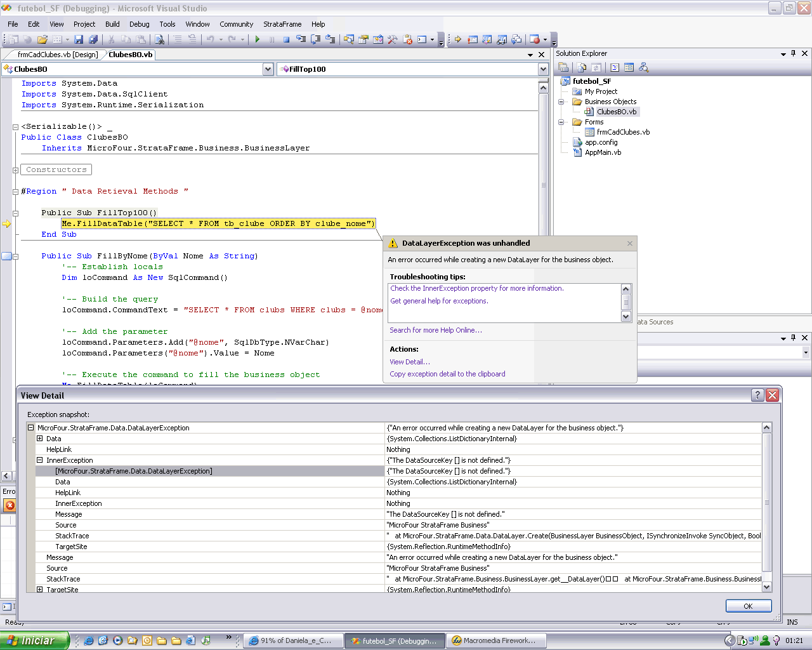The width and height of the screenshot is (812, 650).
Task: Expand the Data row in exception snapshot
Action: coord(39,439)
